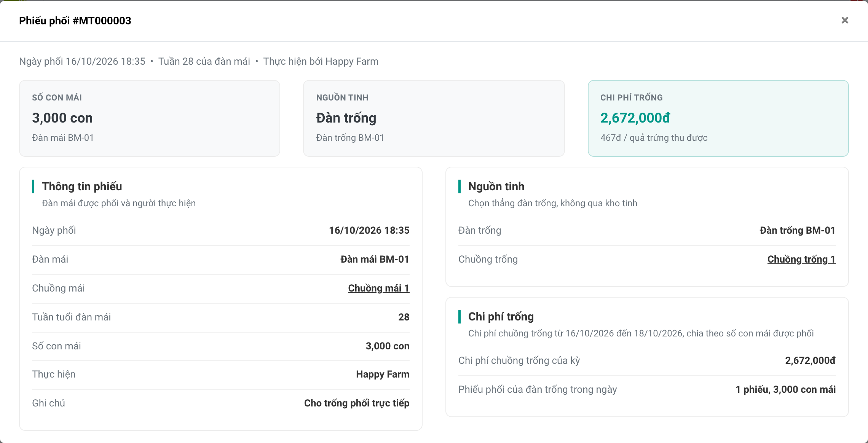868x443 pixels.
Task: Click Chi phí chuồng trống của kỳ value 2,672,000đ
Action: click(x=810, y=360)
